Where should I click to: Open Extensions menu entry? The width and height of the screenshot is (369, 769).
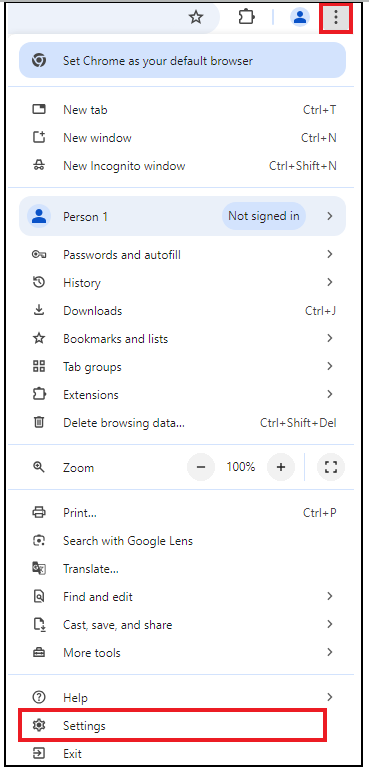click(x=183, y=395)
